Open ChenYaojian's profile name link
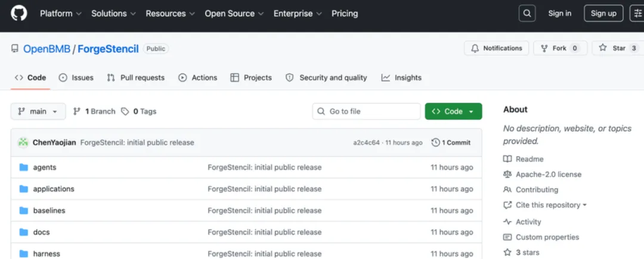This screenshot has width=644, height=259. pos(54,143)
